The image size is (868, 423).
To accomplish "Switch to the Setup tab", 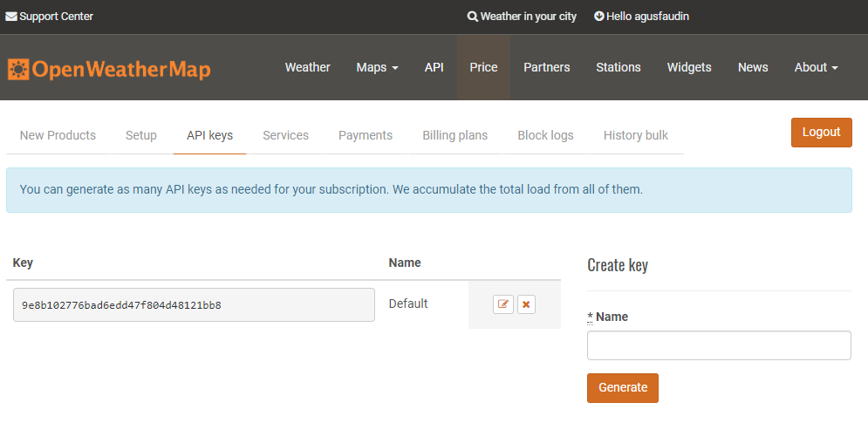I will (141, 136).
